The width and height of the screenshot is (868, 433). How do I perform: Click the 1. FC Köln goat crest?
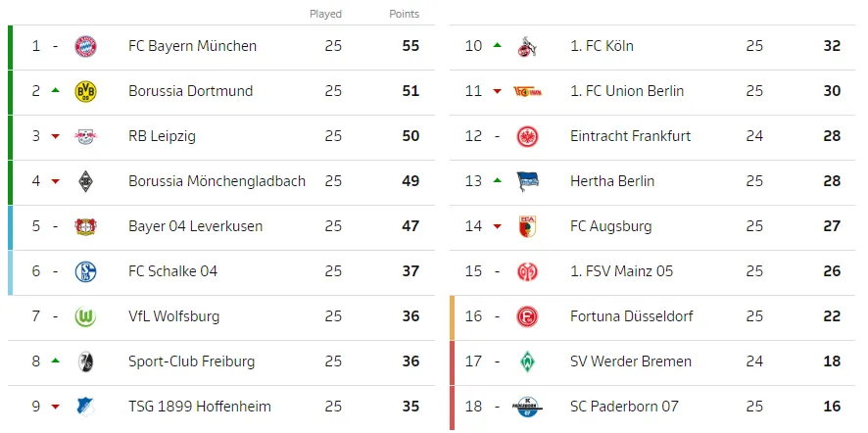[527, 46]
